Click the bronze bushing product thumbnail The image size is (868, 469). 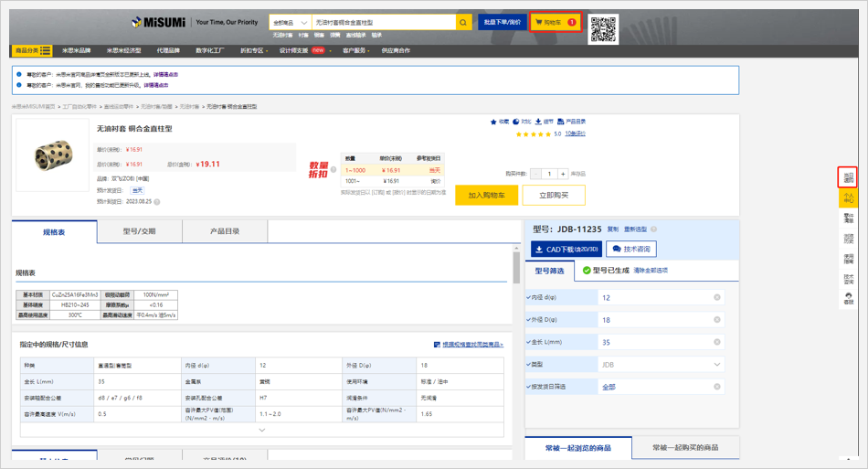tap(52, 155)
